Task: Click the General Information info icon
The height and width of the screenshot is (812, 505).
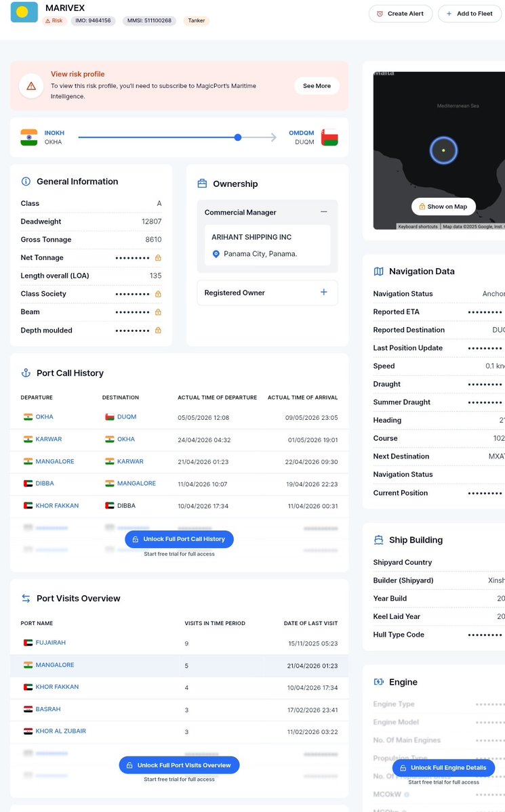Action: click(25, 181)
